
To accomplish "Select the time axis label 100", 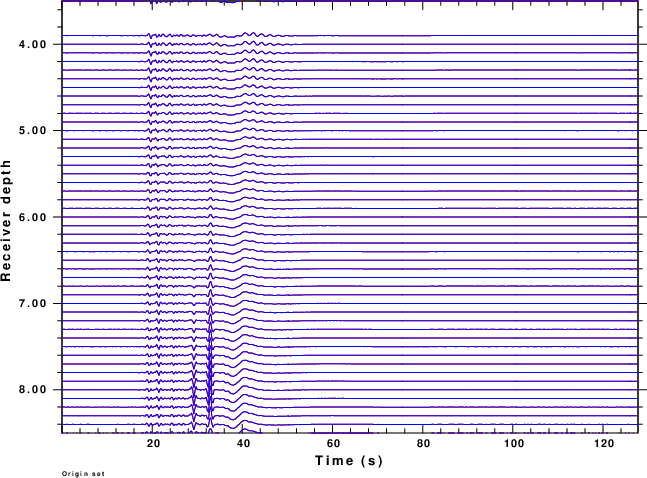I will (x=514, y=444).
